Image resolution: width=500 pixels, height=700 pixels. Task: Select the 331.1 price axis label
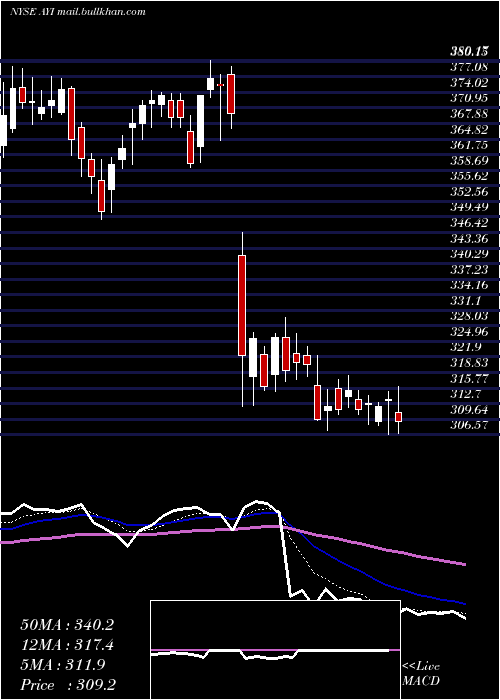466,301
